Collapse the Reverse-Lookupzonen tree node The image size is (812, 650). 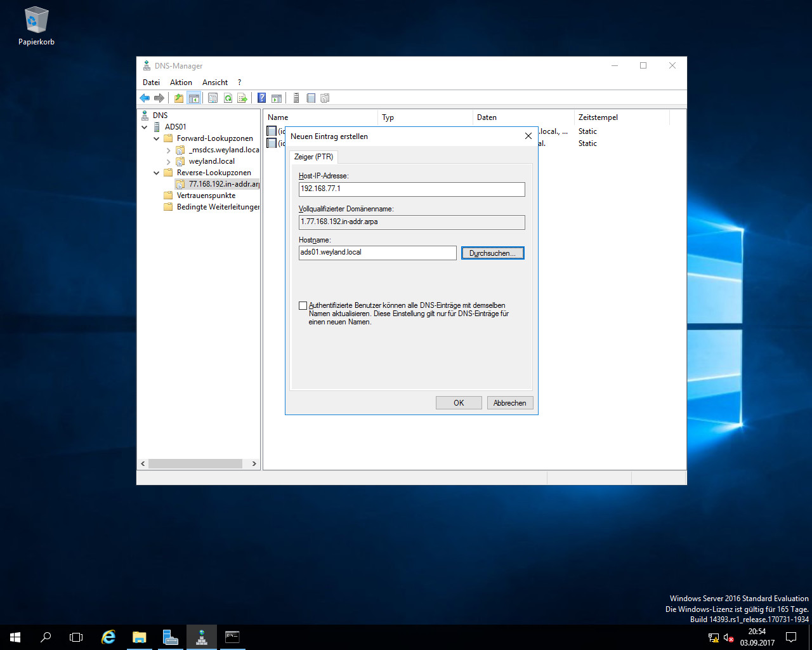(157, 173)
